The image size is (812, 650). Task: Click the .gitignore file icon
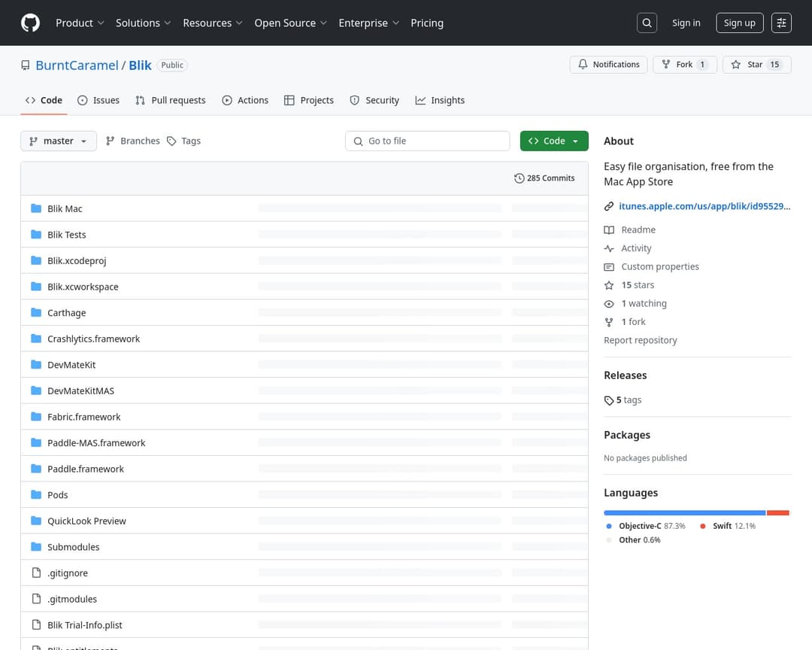pyautogui.click(x=36, y=573)
